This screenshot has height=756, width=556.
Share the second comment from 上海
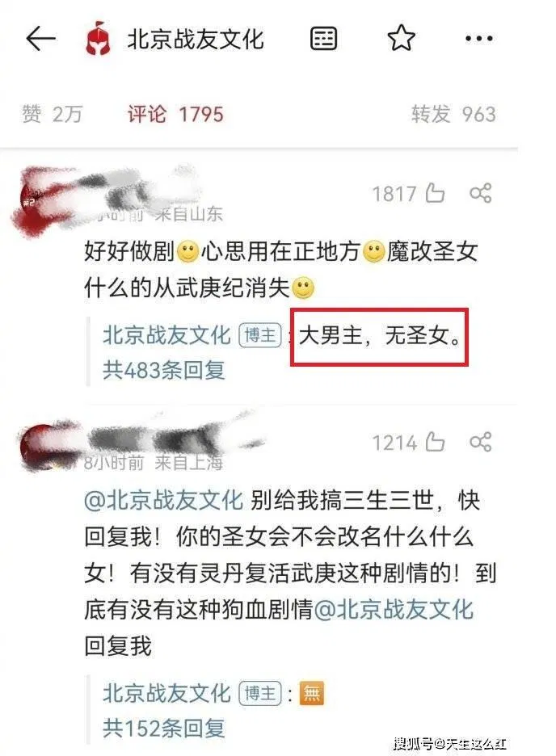480,442
